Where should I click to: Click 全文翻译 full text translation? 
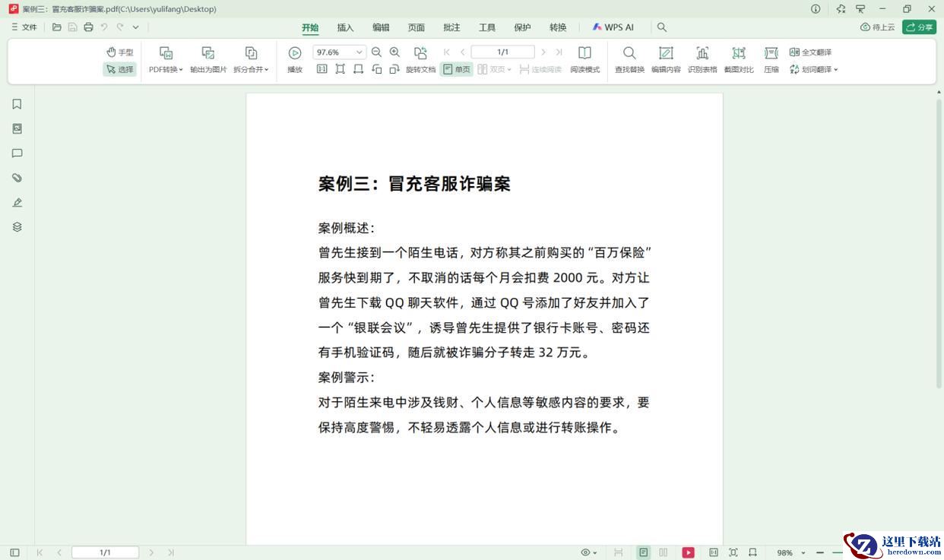point(810,52)
